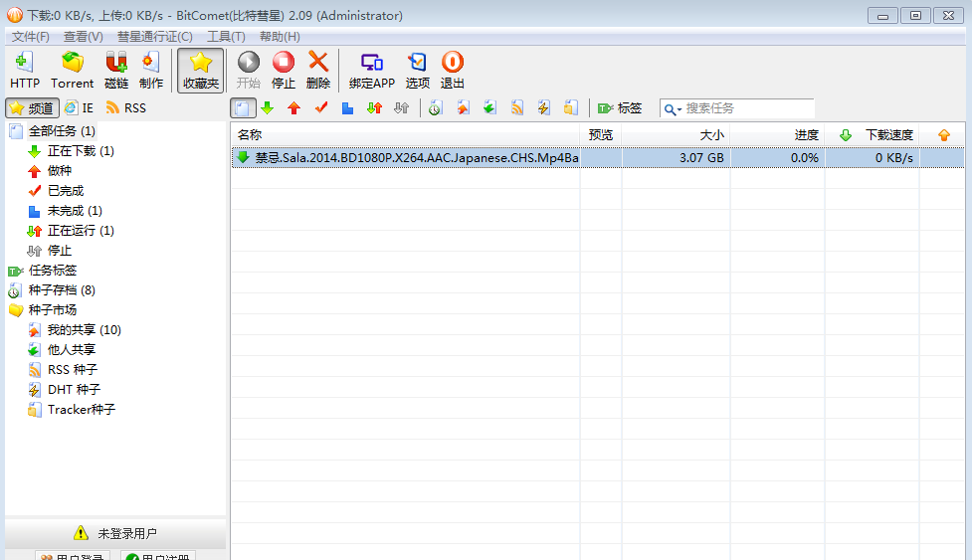Viewport: 972px width, 560px height.
Task: Click the 标签 tags button
Action: 619,108
